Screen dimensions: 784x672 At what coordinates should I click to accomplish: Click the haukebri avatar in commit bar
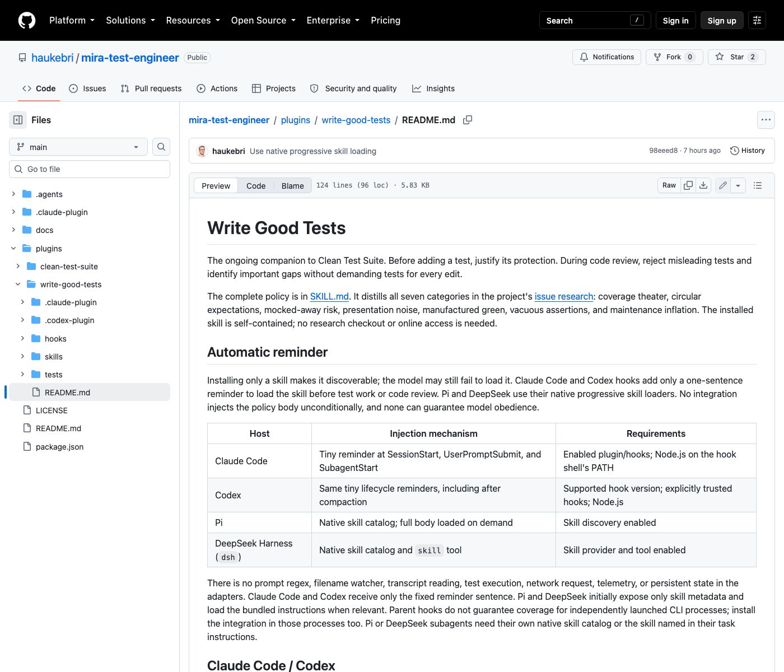(202, 151)
